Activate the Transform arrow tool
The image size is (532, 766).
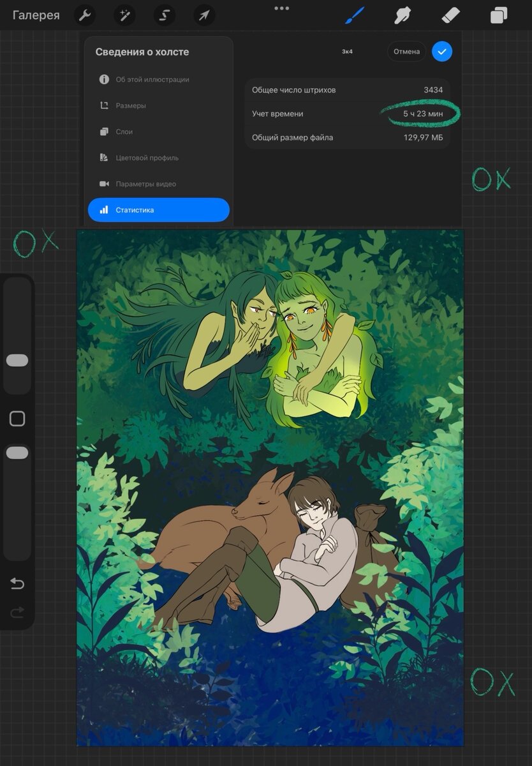204,15
